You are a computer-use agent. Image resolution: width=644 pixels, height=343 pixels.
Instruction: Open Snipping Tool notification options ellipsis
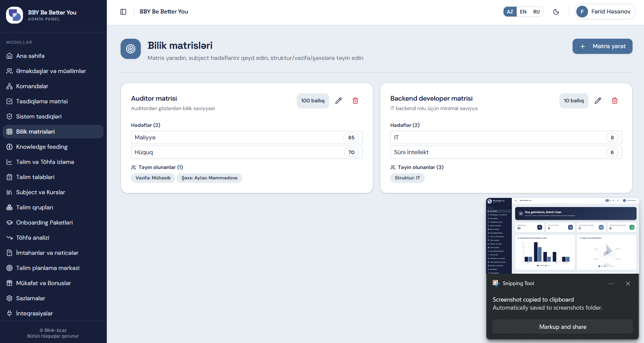pos(611,284)
